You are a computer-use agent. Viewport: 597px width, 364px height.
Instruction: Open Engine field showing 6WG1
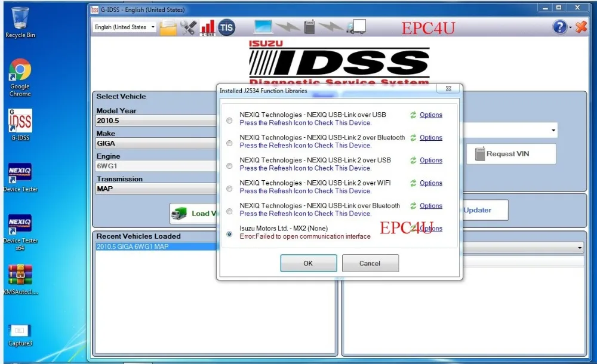(x=156, y=166)
